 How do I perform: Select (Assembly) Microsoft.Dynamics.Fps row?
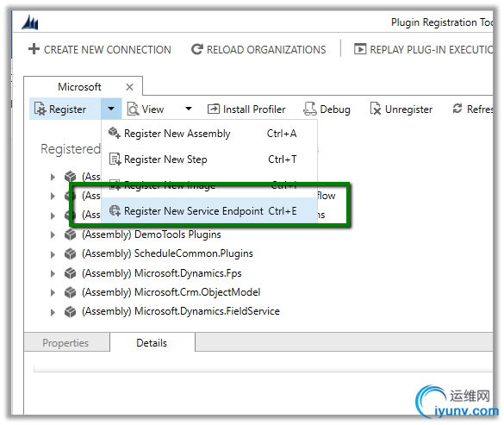162,273
